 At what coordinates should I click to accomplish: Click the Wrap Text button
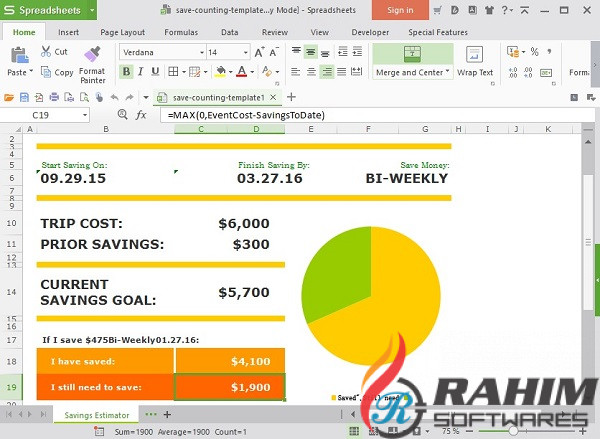click(474, 60)
